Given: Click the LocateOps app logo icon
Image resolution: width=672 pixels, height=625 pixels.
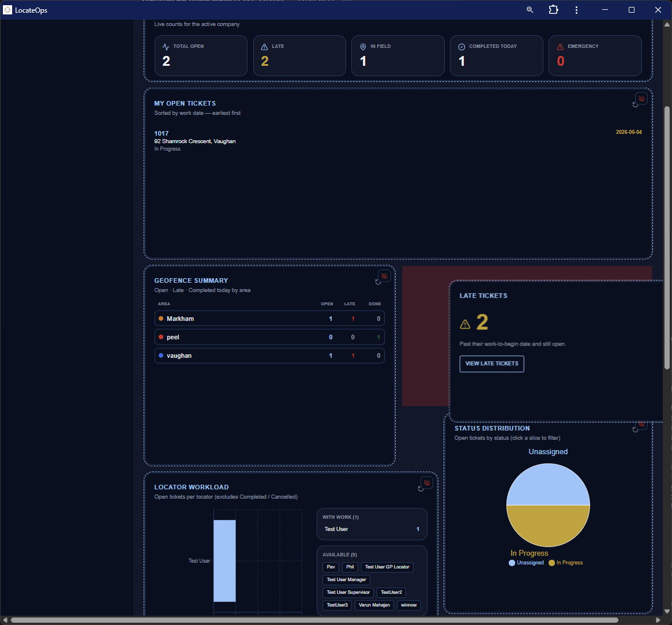Looking at the screenshot, I should pyautogui.click(x=7, y=10).
